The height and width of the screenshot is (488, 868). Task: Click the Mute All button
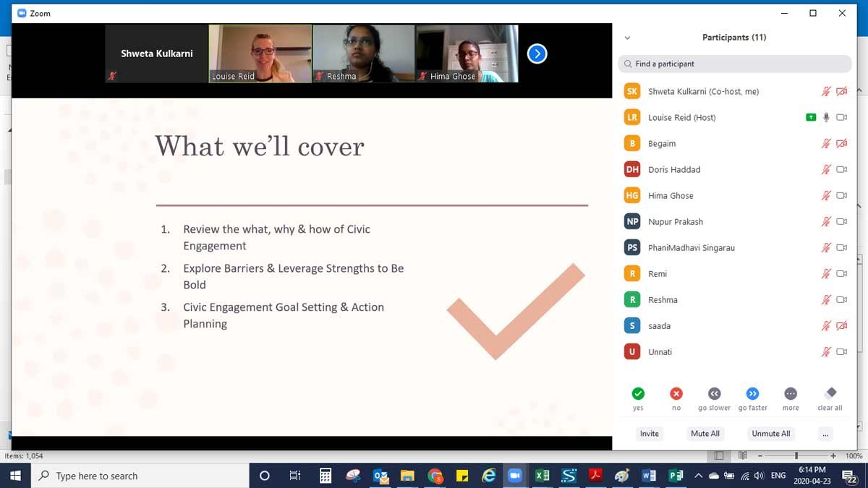(705, 434)
